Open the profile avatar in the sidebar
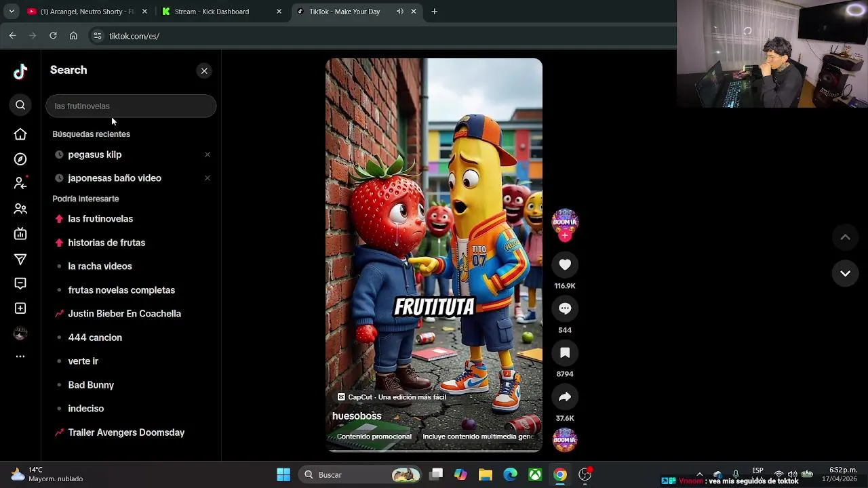The image size is (868, 488). tap(20, 333)
